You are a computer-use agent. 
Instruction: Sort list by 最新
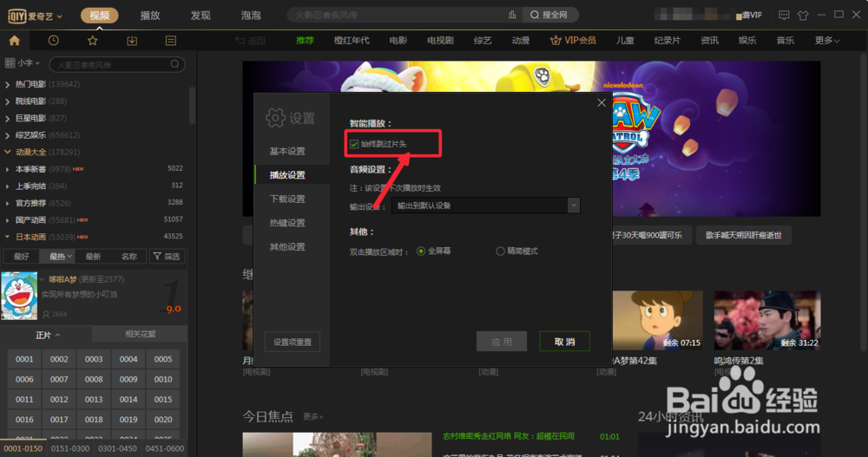[93, 256]
